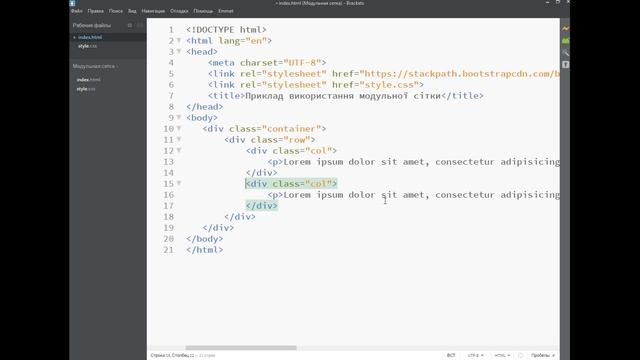
Task: Collapse the container div at line 10
Action: tap(179, 129)
